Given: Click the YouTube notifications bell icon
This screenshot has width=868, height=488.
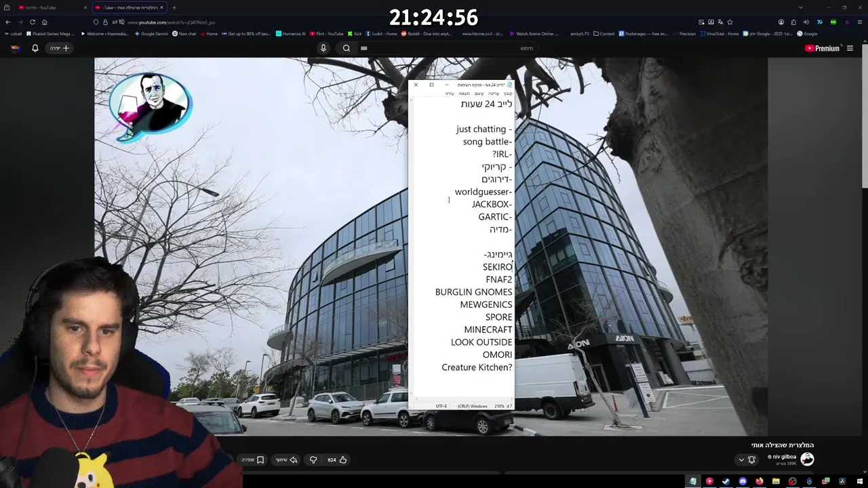Looking at the screenshot, I should [x=35, y=48].
